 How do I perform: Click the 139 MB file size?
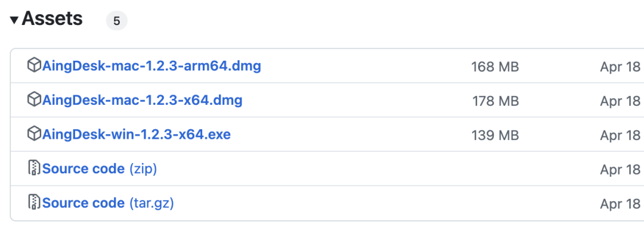click(x=495, y=135)
